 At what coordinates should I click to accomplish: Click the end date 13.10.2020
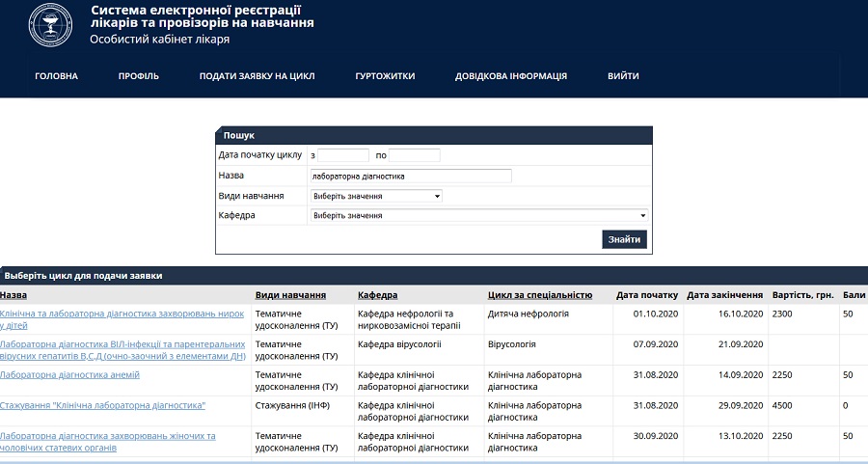tap(741, 436)
